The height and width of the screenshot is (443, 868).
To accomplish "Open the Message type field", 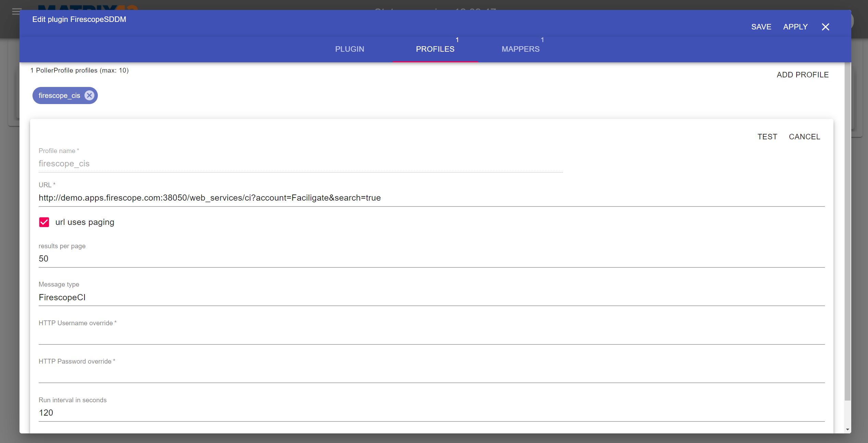I will click(431, 297).
